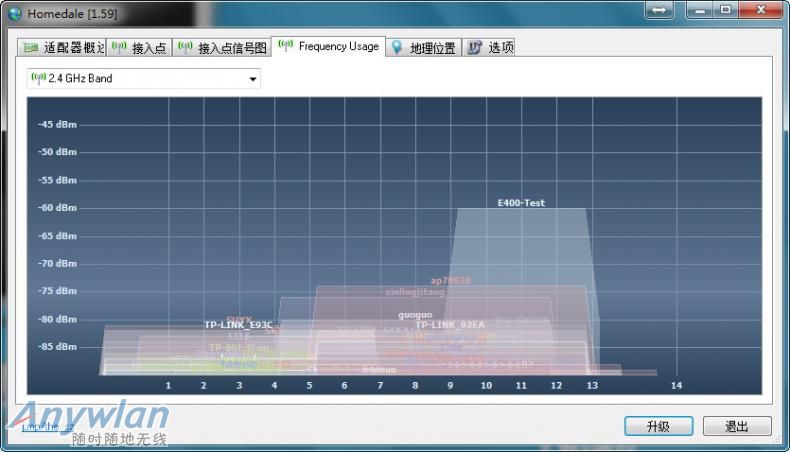Image resolution: width=790 pixels, height=452 pixels.
Task: Click the 退出 button
Action: click(737, 426)
